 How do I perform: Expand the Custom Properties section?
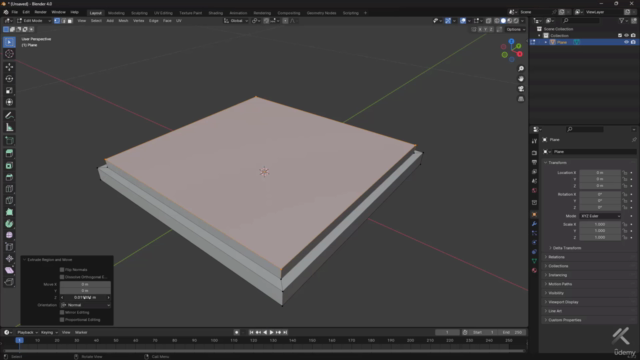pos(564,320)
